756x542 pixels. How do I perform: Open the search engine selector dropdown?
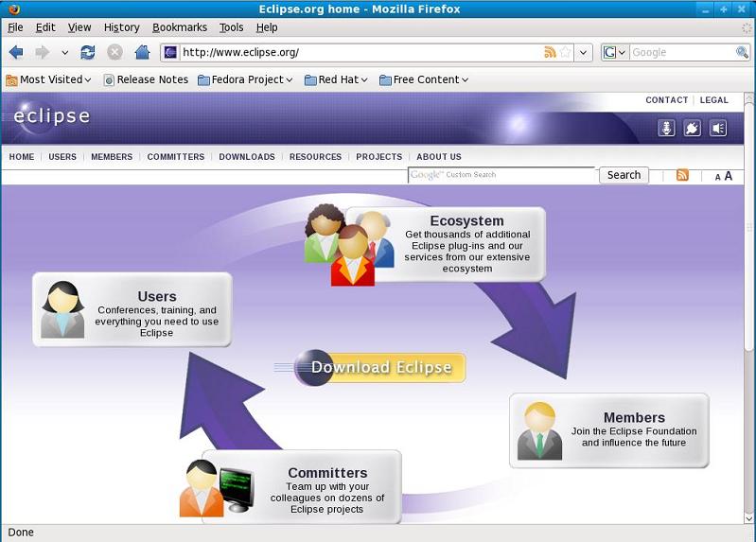(x=614, y=52)
